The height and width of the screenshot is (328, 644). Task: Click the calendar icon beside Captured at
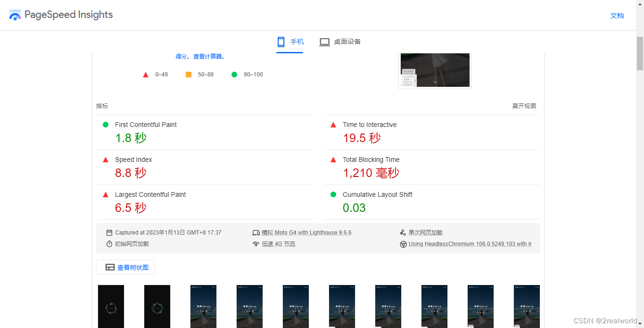[109, 233]
